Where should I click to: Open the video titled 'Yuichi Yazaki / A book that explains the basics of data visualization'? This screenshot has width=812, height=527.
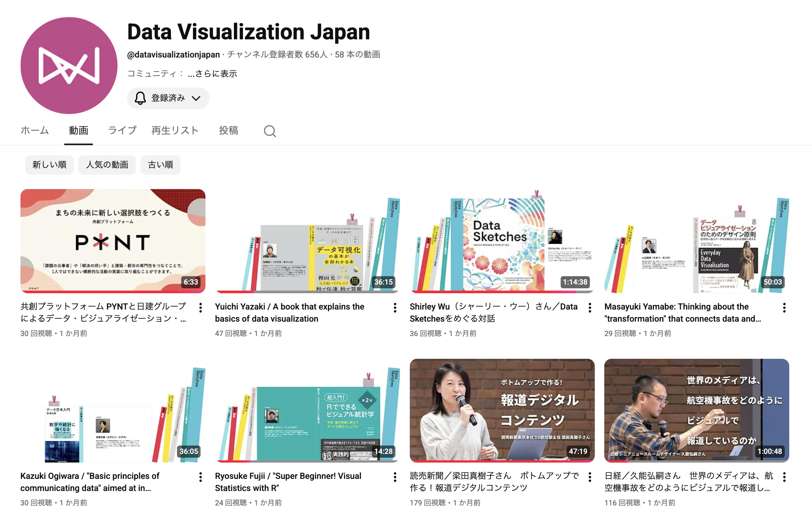click(307, 241)
